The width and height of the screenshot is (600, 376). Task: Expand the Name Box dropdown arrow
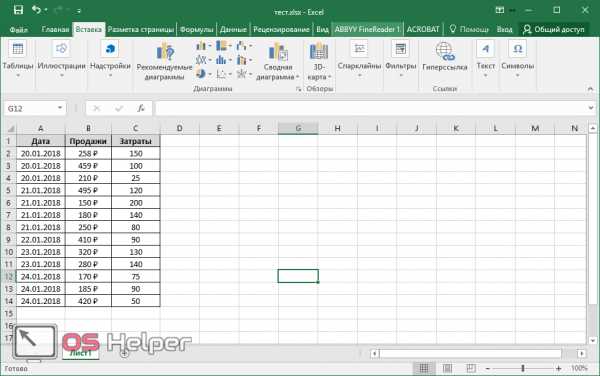click(x=60, y=108)
